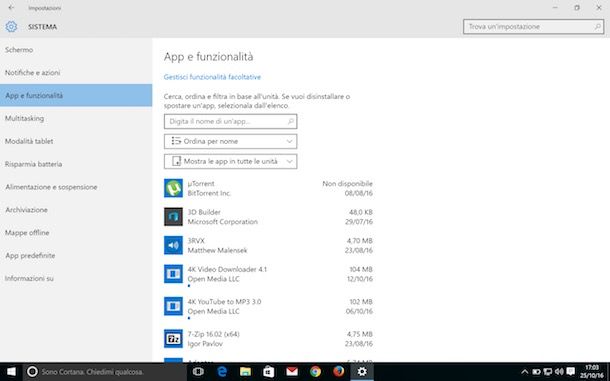Click the network tray icon

548,372
